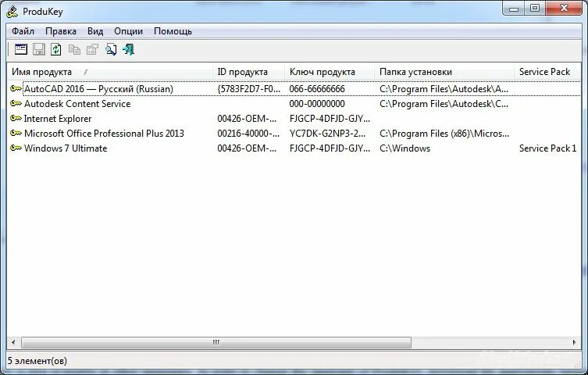This screenshot has height=375, width=588.
Task: Click the C:\Windows install folder cell
Action: coord(404,148)
